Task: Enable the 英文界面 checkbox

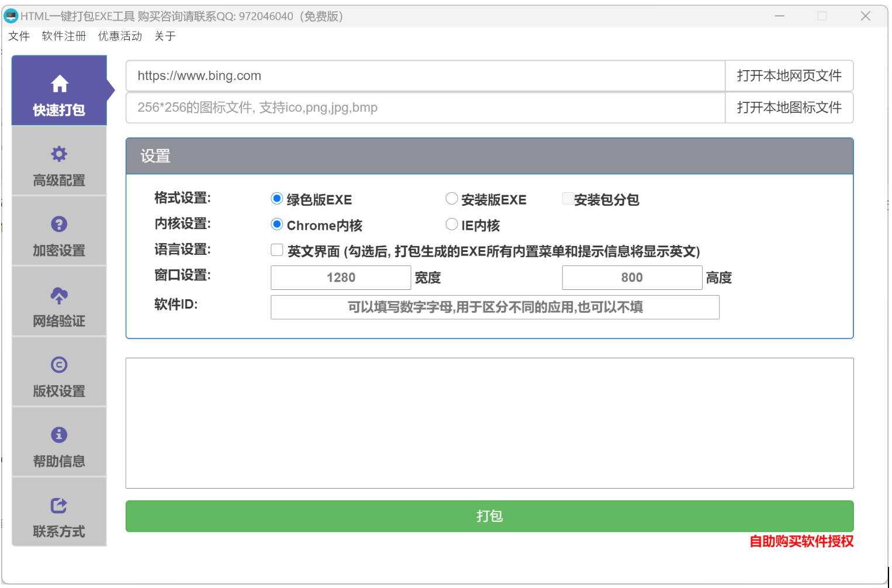Action: click(x=276, y=250)
